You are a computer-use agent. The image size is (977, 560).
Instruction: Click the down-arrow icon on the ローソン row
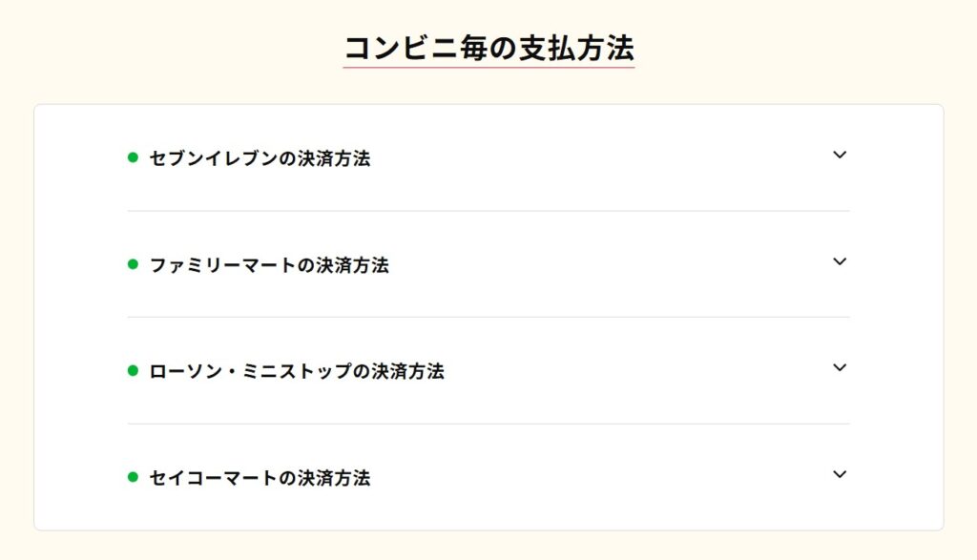pyautogui.click(x=839, y=368)
